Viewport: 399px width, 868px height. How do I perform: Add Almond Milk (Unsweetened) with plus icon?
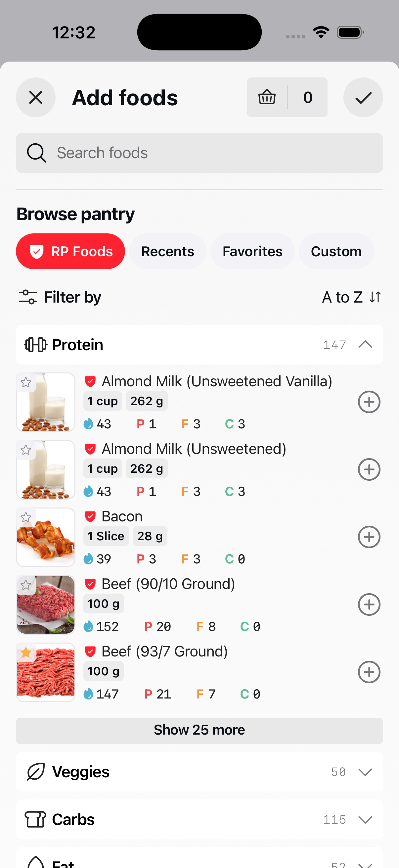(369, 469)
